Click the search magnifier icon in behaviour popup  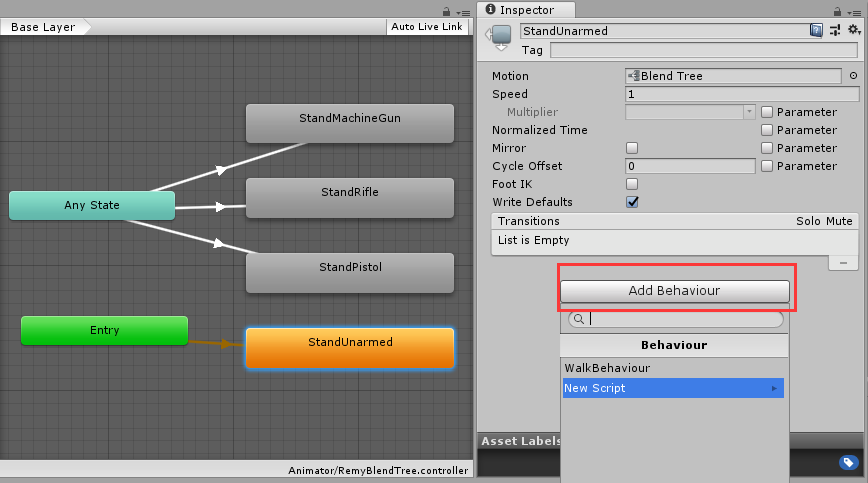(x=578, y=319)
